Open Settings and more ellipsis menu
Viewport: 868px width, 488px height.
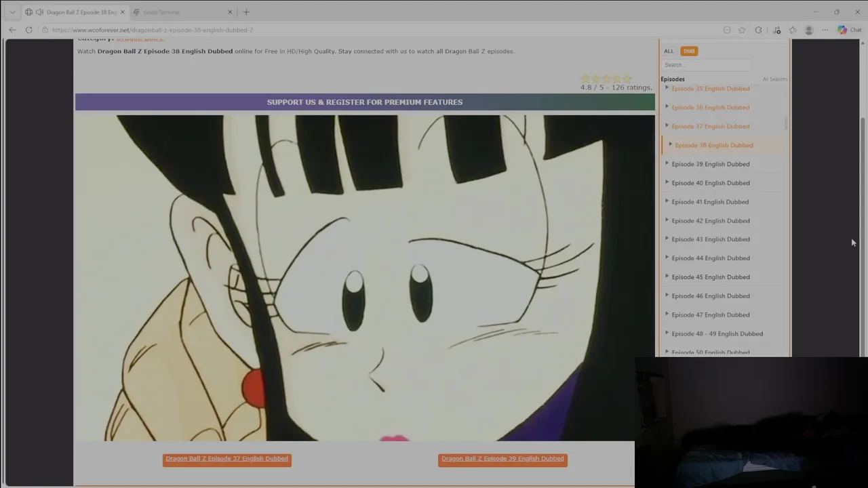[x=825, y=30]
